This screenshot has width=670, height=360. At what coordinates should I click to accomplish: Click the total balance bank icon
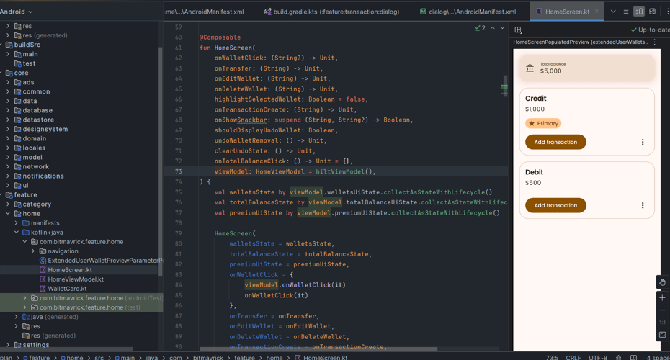(530, 68)
